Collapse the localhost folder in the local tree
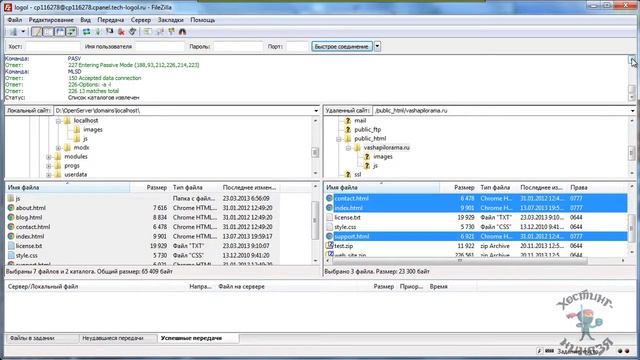Viewport: 640px width, 360px height. 58,121
